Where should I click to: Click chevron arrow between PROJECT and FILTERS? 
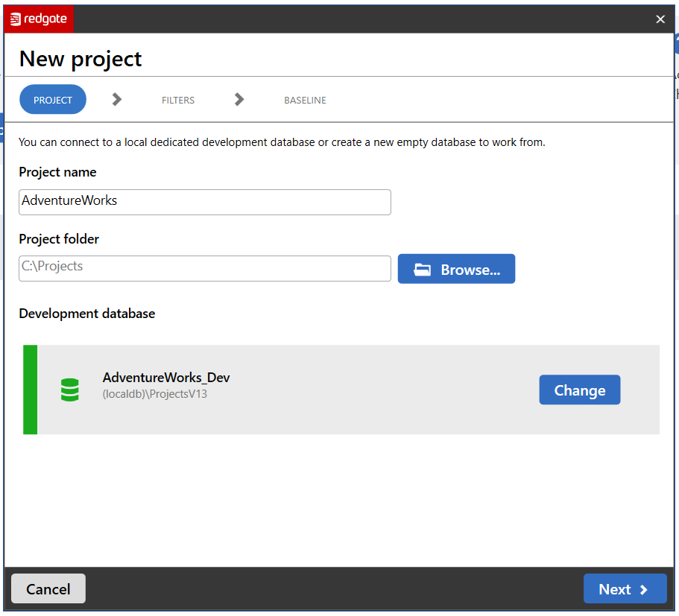click(x=117, y=99)
